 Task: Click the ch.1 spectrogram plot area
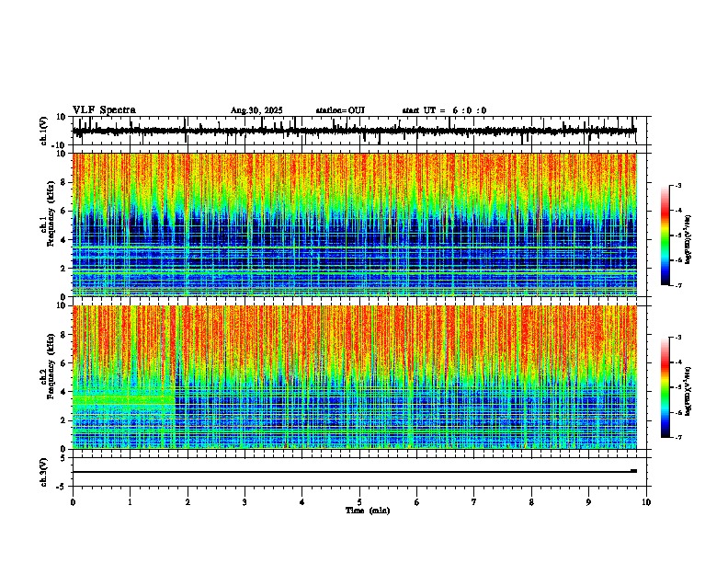click(x=355, y=224)
